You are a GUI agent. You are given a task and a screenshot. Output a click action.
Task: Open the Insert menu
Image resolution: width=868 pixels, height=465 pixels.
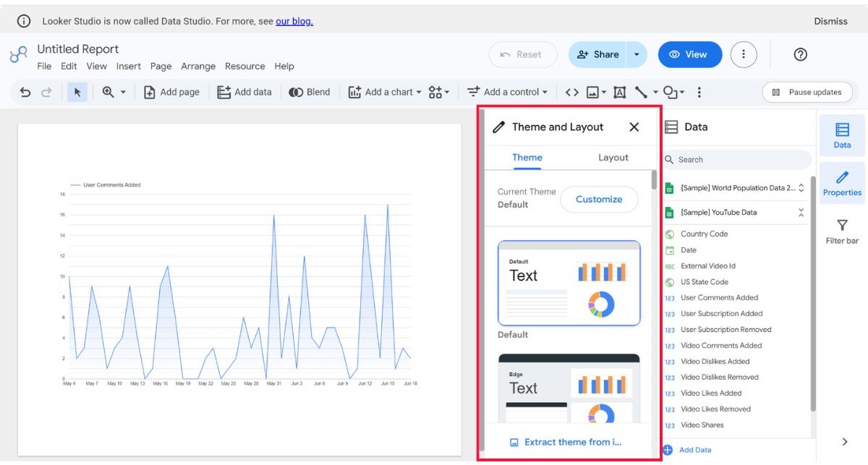coord(129,66)
